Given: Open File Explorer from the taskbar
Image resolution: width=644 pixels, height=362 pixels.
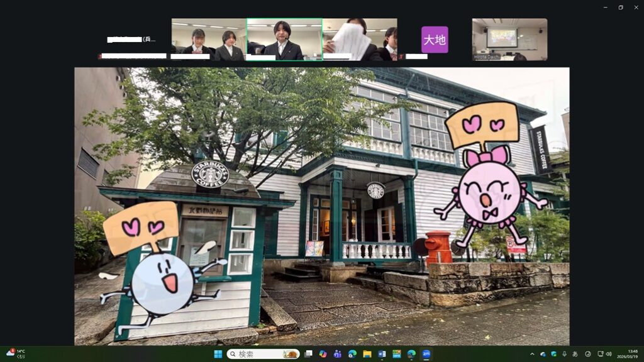Looking at the screenshot, I should point(367,354).
